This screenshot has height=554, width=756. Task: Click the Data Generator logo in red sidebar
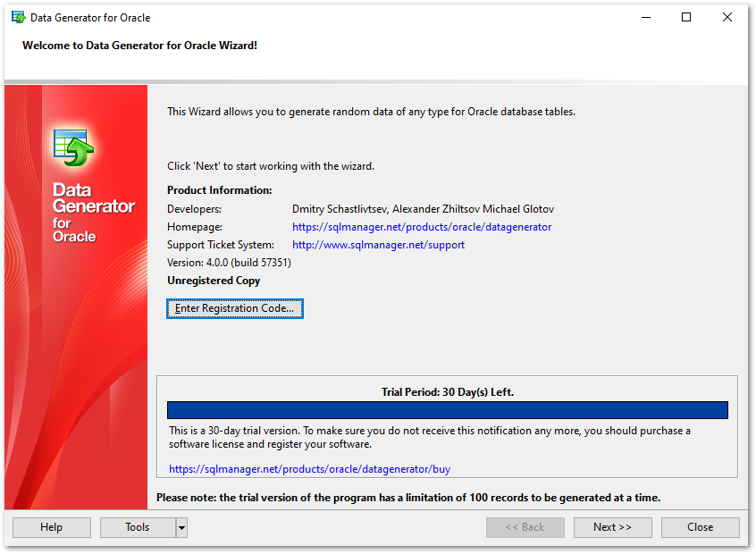tap(74, 147)
